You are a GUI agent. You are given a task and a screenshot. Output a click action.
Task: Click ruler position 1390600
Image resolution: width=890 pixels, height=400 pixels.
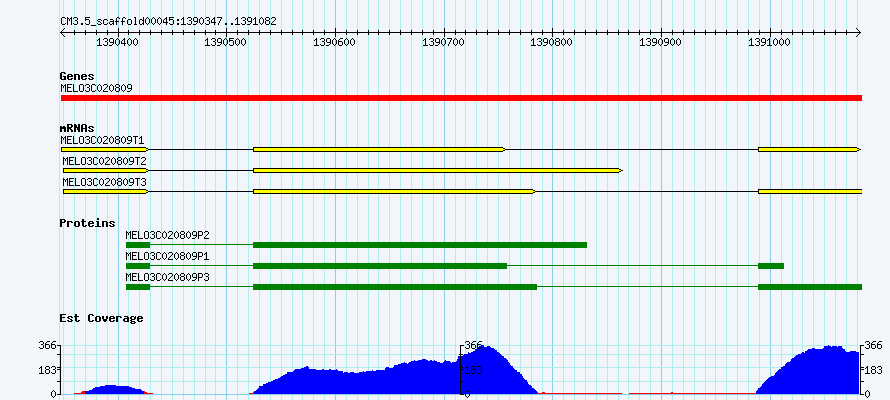pyautogui.click(x=335, y=42)
